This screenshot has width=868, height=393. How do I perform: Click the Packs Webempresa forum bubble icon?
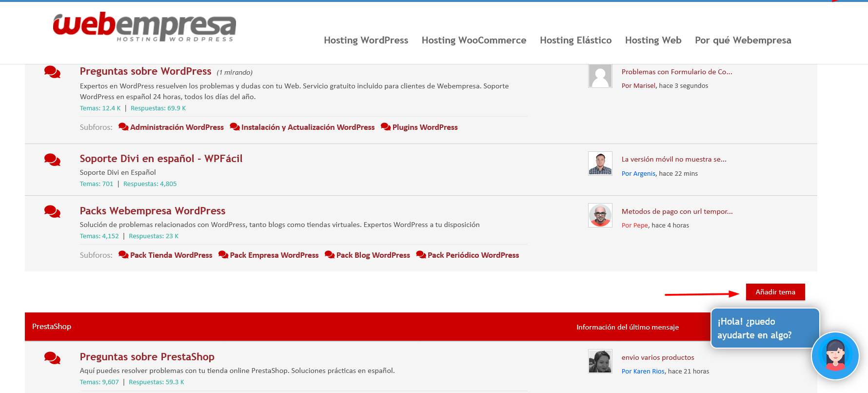52,211
